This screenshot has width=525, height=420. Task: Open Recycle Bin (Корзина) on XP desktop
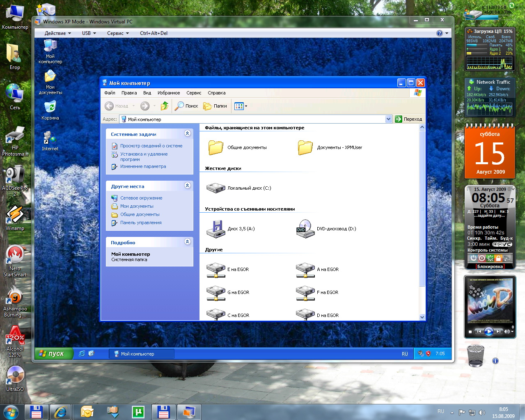coord(50,108)
